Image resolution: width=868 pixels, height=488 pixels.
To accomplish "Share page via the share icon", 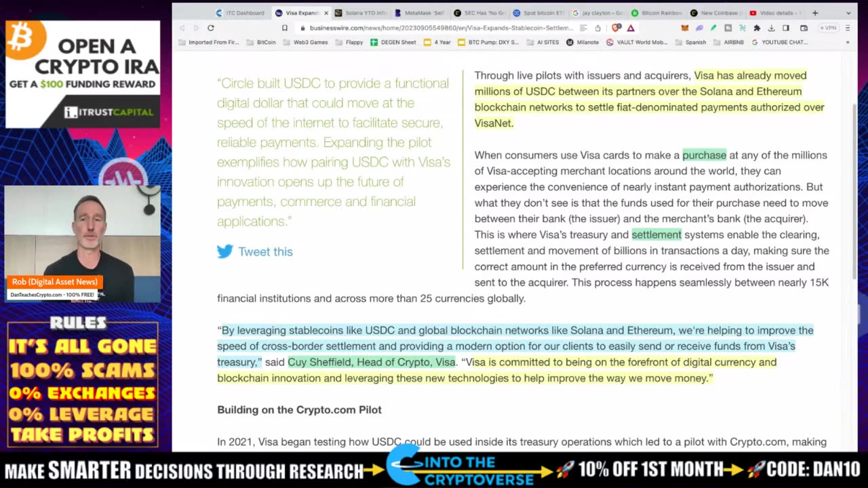I will pyautogui.click(x=597, y=28).
